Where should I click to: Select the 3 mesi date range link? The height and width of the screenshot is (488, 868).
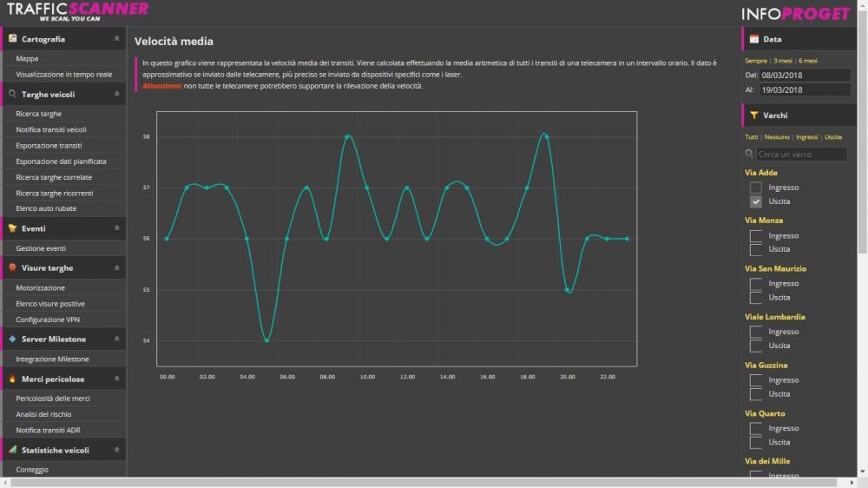tap(782, 61)
